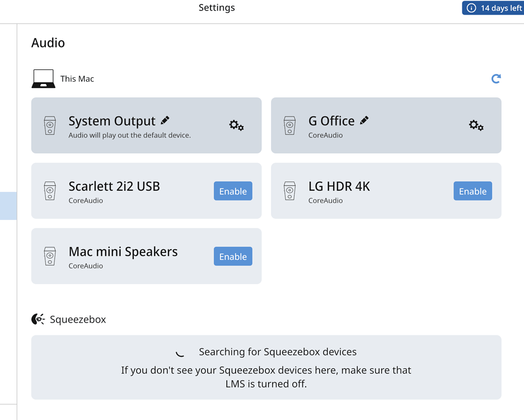Screen dimensions: 524x420
Task: Click the Squeezebox logo icon
Action: 38,319
